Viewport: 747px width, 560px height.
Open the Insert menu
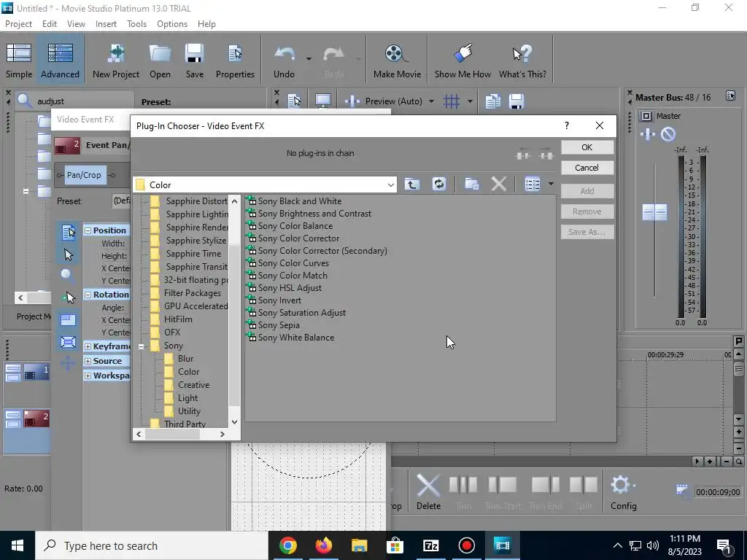106,24
